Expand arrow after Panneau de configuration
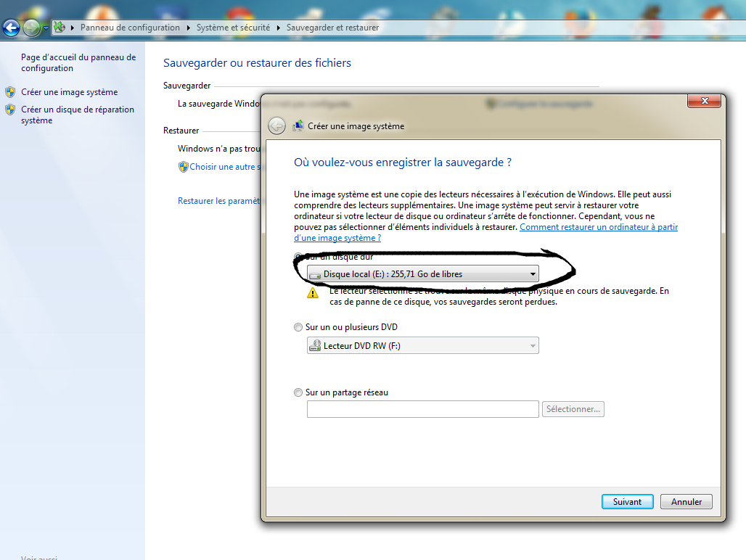 click(x=189, y=28)
